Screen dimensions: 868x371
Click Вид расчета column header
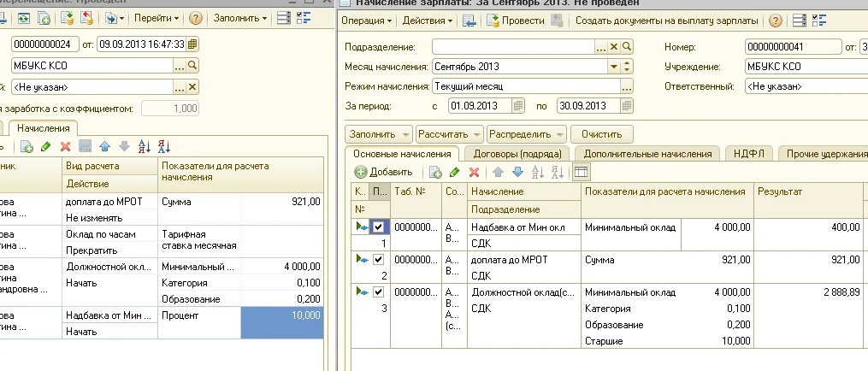pyautogui.click(x=109, y=166)
